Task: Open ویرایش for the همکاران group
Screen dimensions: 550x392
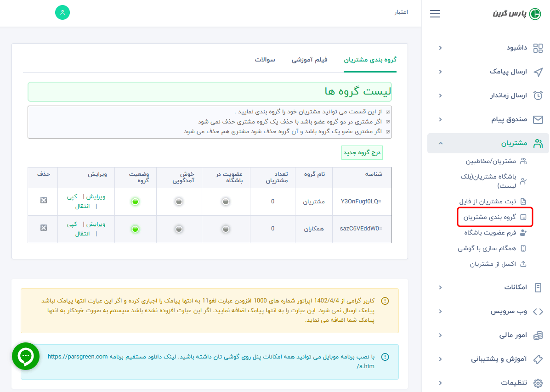Action: point(96,224)
